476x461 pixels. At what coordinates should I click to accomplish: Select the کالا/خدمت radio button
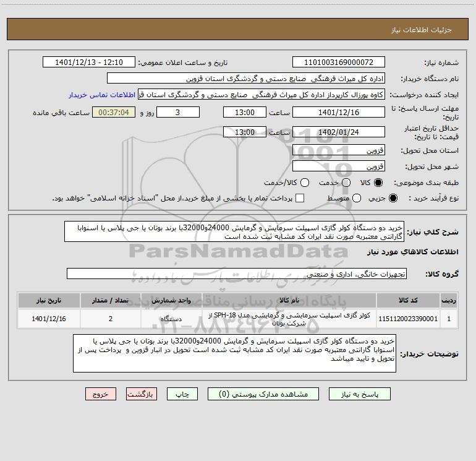pos(305,183)
